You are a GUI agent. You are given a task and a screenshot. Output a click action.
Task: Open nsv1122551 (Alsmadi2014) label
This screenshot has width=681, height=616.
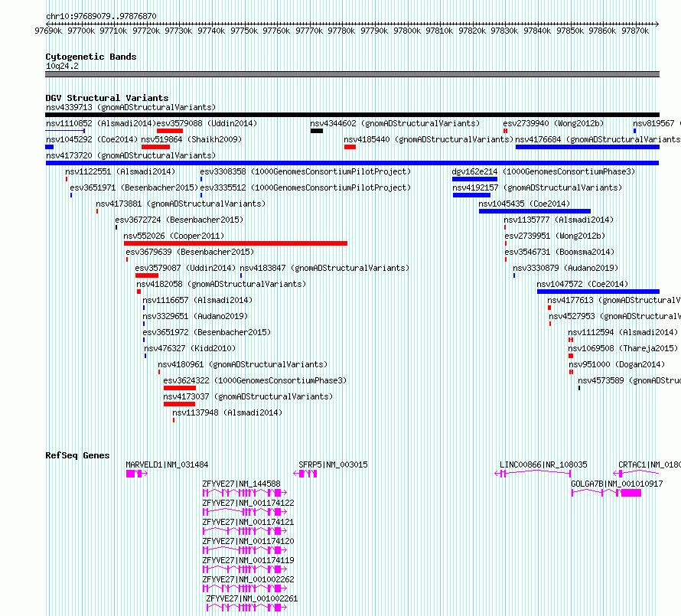120,171
